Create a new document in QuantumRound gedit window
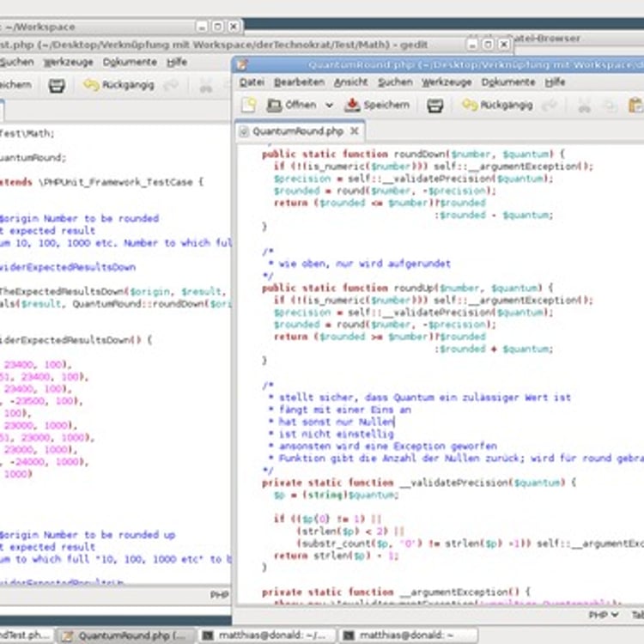The width and height of the screenshot is (644, 644). (x=249, y=106)
